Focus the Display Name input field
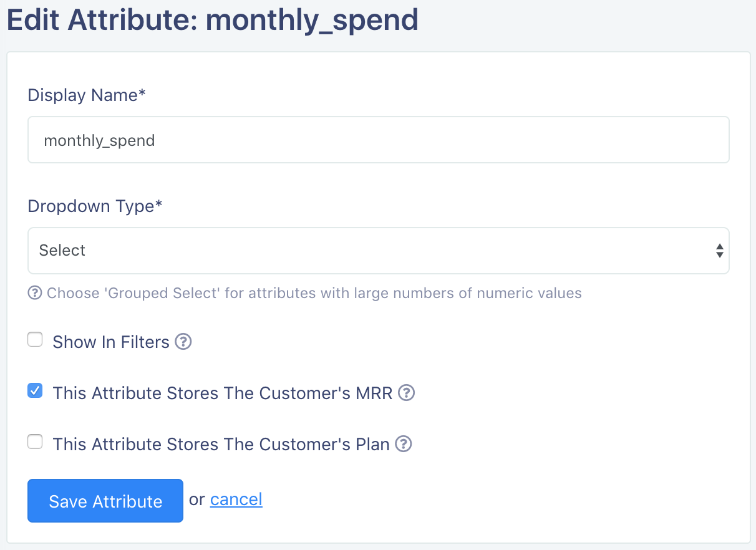 tap(379, 140)
